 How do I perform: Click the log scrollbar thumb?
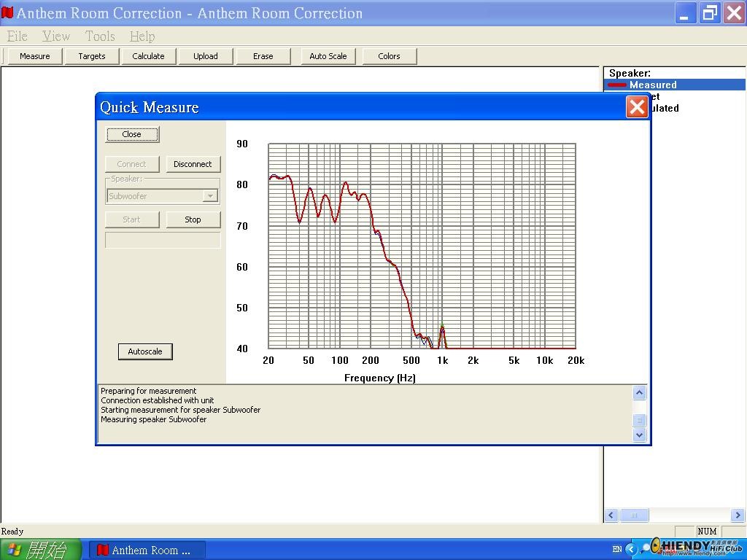click(639, 419)
